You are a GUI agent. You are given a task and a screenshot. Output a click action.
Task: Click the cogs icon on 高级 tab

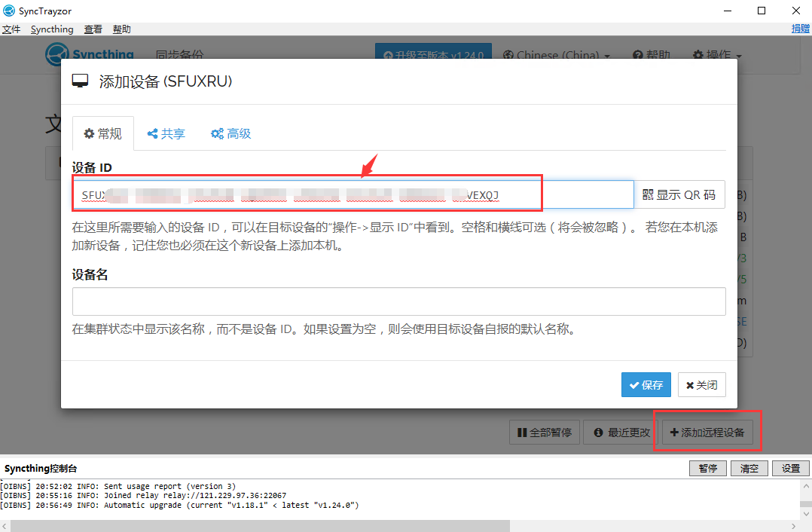pyautogui.click(x=217, y=133)
